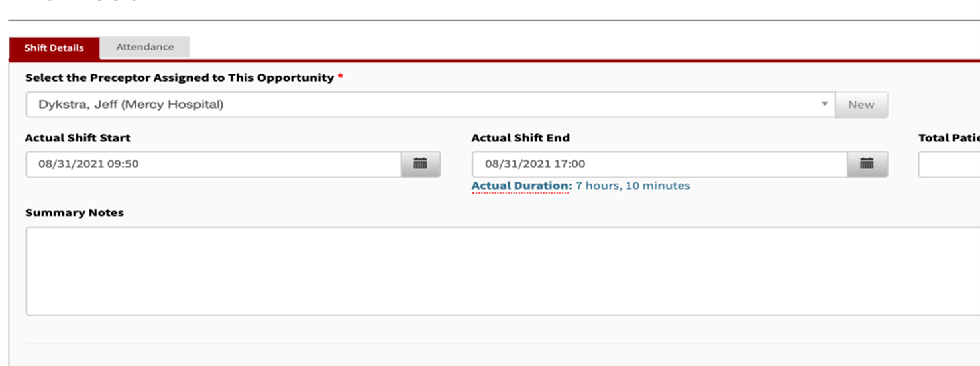Click the 17:00 time in Shift End
980x366 pixels.
[x=572, y=164]
